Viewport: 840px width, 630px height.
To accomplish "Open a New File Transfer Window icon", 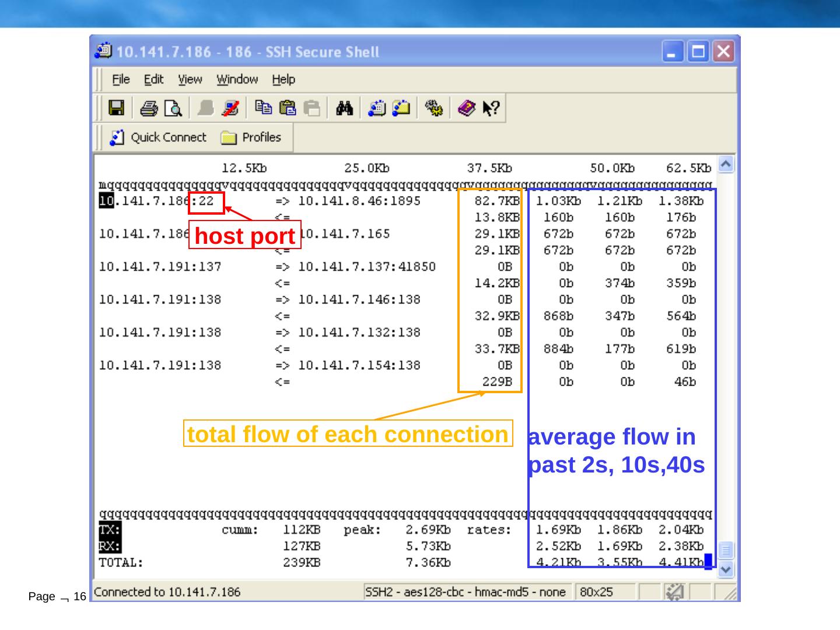I will click(x=401, y=108).
